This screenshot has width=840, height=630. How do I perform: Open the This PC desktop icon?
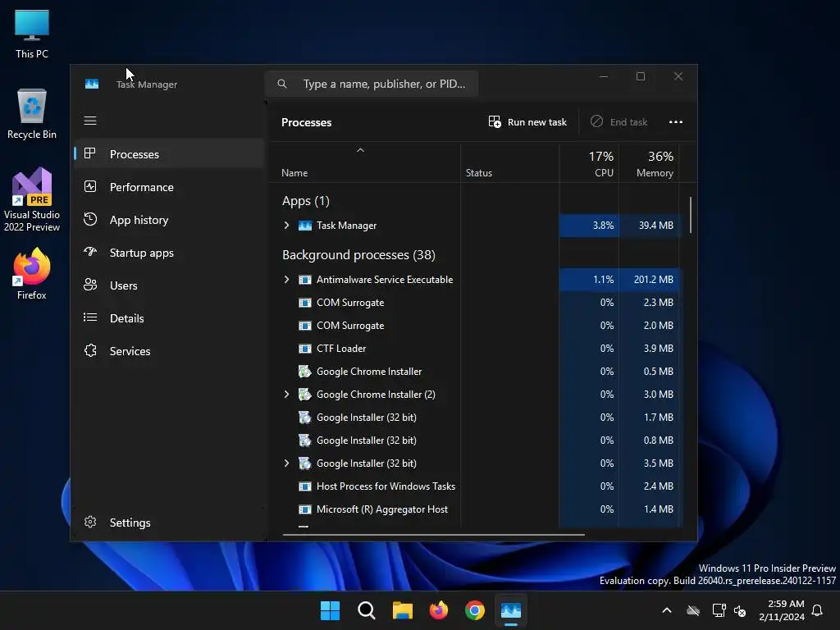coord(32,34)
